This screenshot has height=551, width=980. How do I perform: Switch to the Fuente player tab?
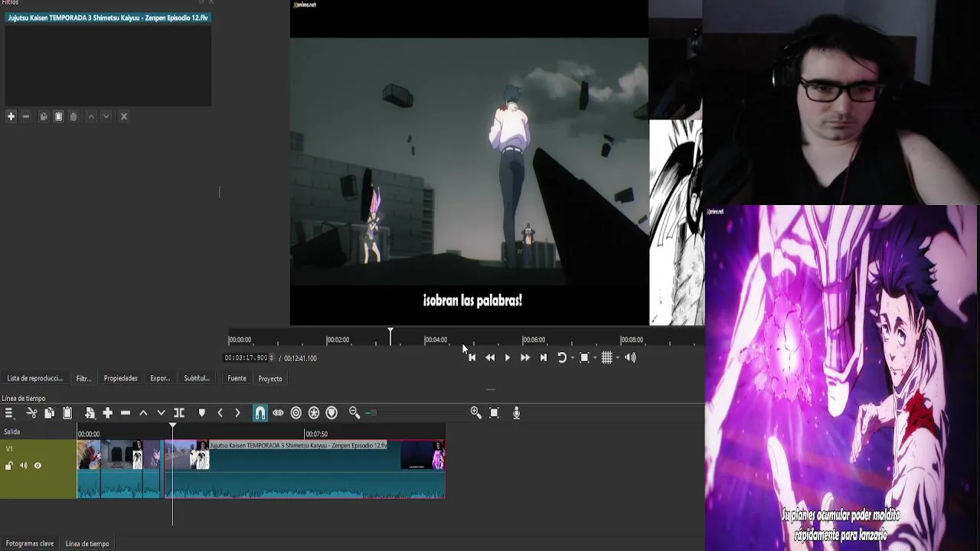pos(237,378)
